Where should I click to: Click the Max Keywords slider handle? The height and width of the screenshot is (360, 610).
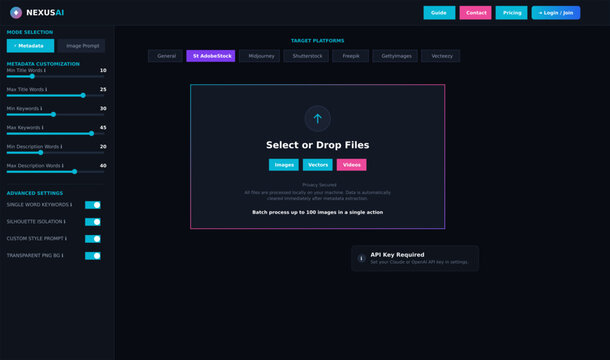point(91,133)
